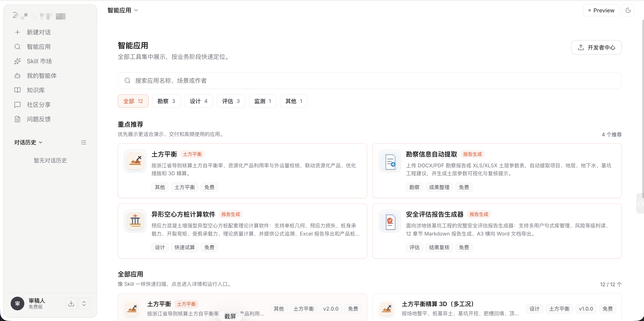
Task: Click the logo at top of sidebar
Action: point(39,16)
